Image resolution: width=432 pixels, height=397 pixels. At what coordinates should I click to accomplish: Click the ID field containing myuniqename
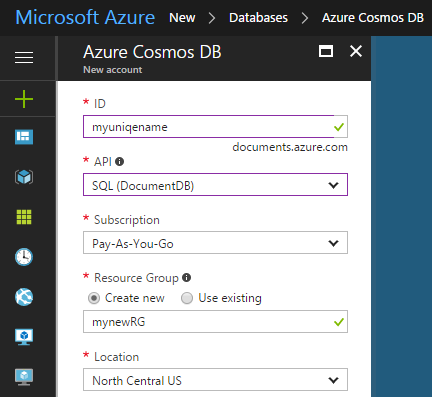(x=215, y=127)
